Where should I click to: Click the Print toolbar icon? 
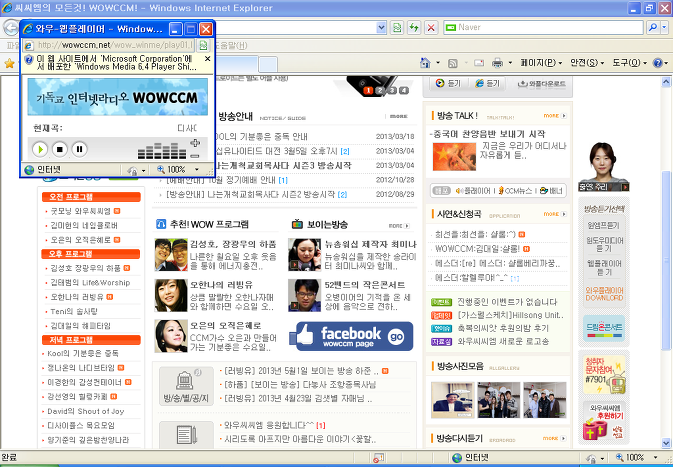[497, 63]
